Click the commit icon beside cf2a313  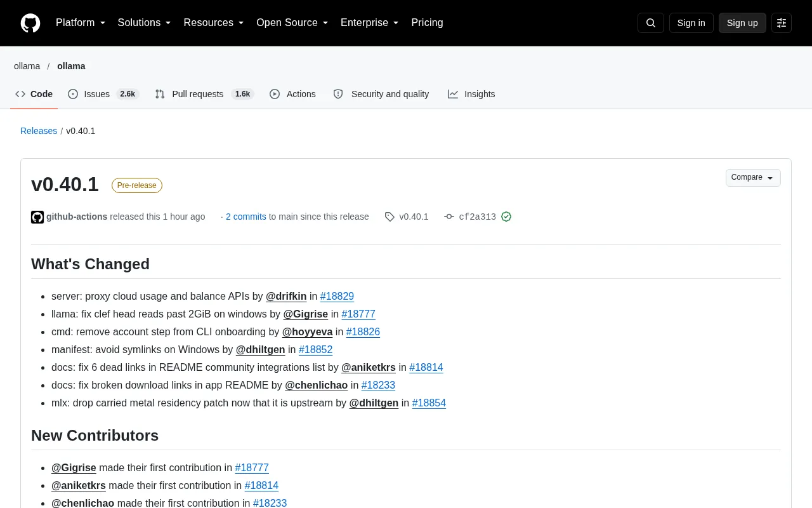(449, 217)
